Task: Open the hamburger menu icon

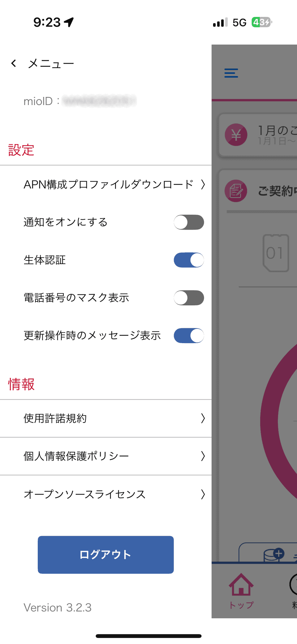Action: [231, 73]
